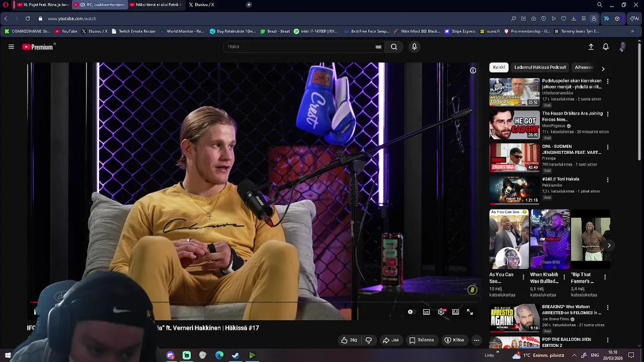The image size is (644, 362).
Task: Switch to the 'Miksi tämä ei olisi Patrik' tab
Action: (x=156, y=5)
